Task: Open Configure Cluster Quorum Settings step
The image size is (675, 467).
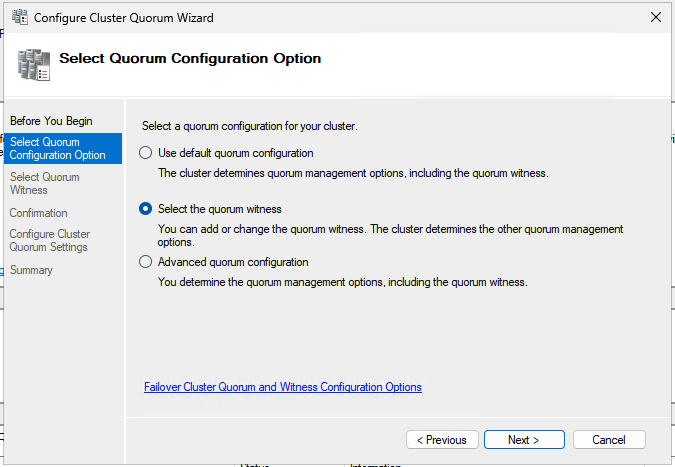Action: [x=49, y=241]
